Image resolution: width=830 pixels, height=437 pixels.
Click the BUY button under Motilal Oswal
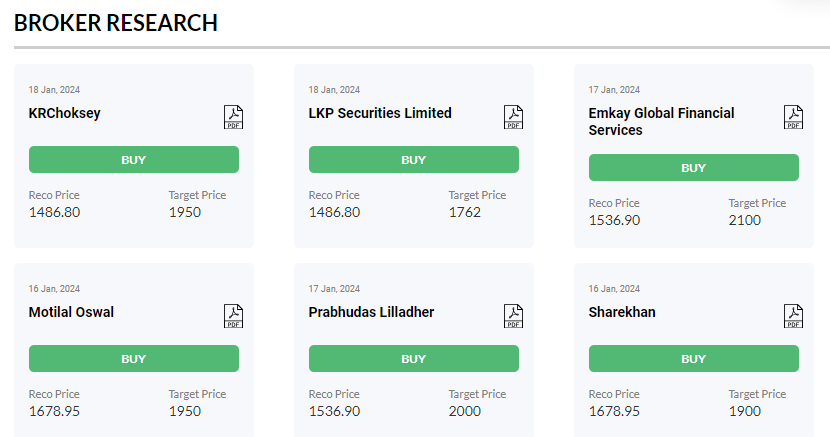(x=134, y=358)
